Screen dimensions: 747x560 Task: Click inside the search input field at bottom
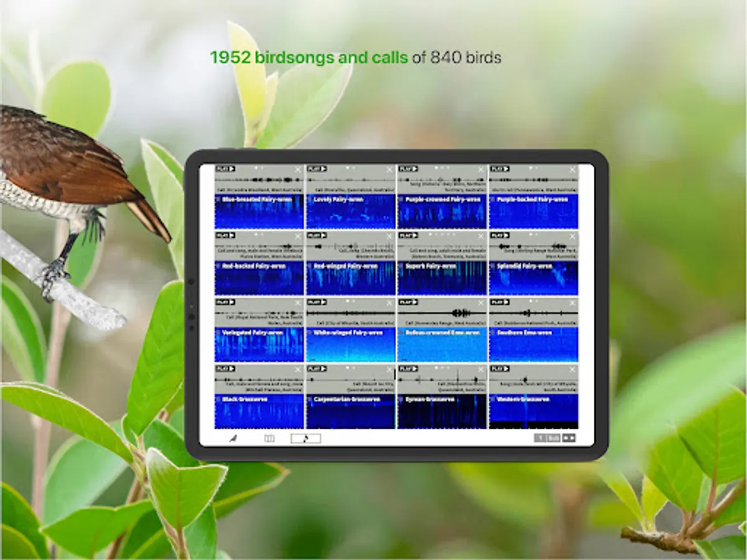coord(305,439)
